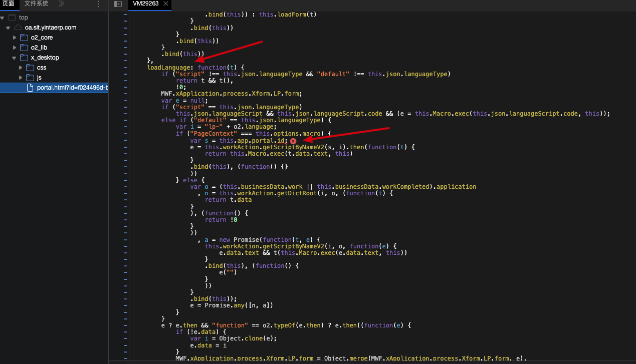Screen dimensions: 636x364
Task: Click the code text 'return !0'
Action: point(221,219)
